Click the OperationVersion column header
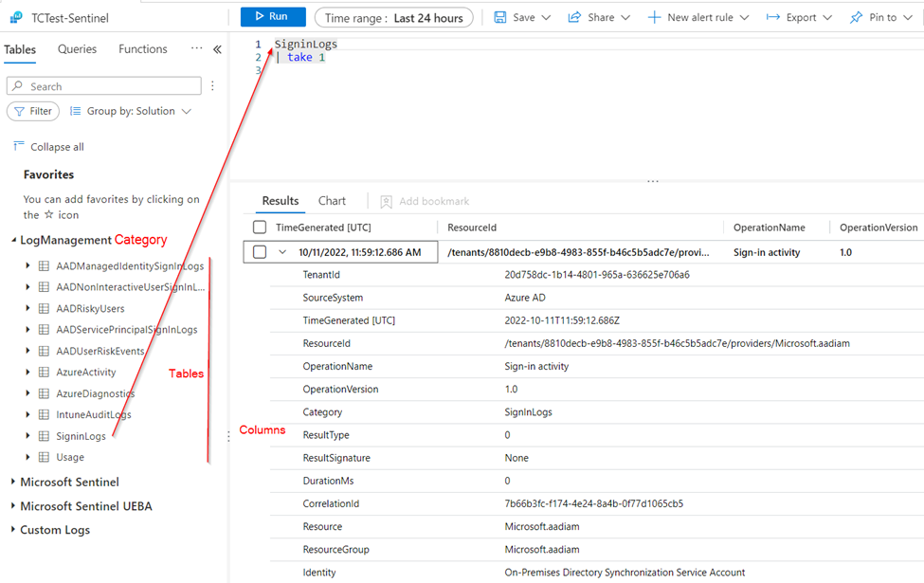 [879, 228]
